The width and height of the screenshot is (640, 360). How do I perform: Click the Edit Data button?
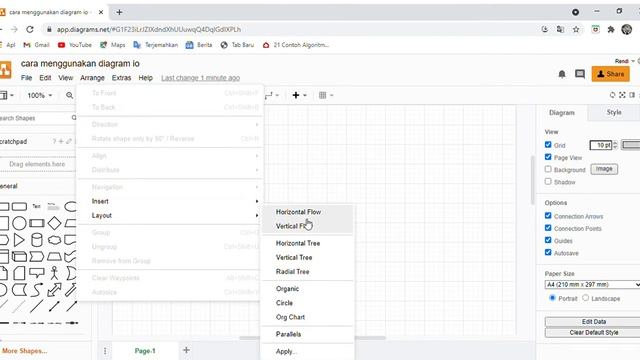(x=593, y=322)
